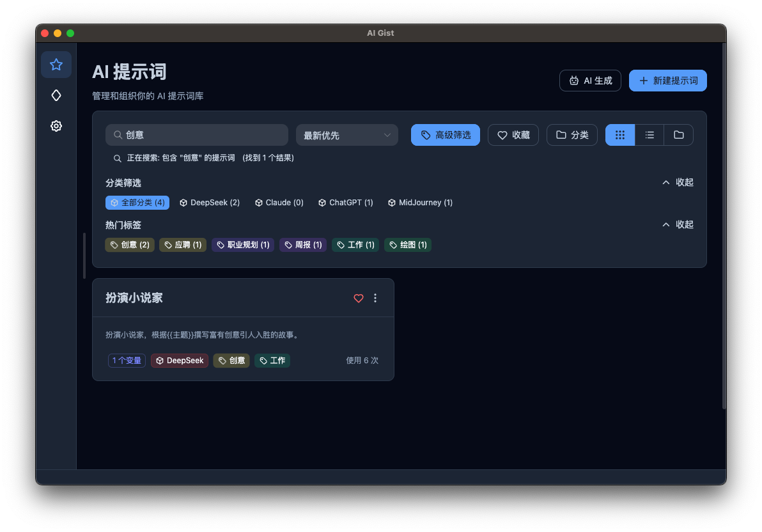Viewport: 762px width, 532px height.
Task: Click the 创意 tag on the card
Action: coord(231,360)
